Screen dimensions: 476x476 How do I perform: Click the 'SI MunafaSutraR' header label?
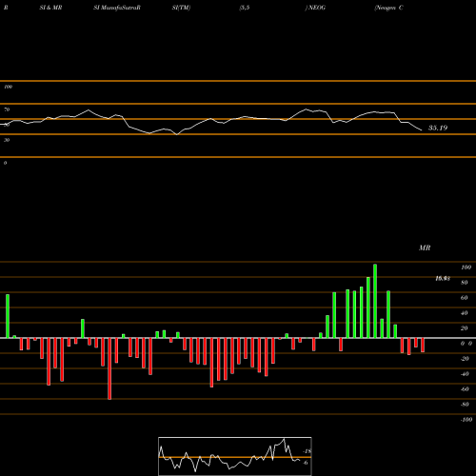pyautogui.click(x=117, y=8)
